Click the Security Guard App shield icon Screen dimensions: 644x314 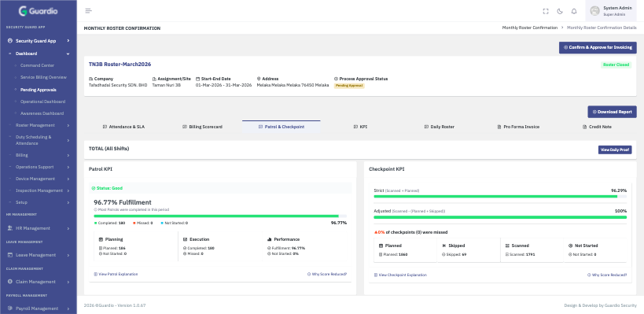click(10, 41)
